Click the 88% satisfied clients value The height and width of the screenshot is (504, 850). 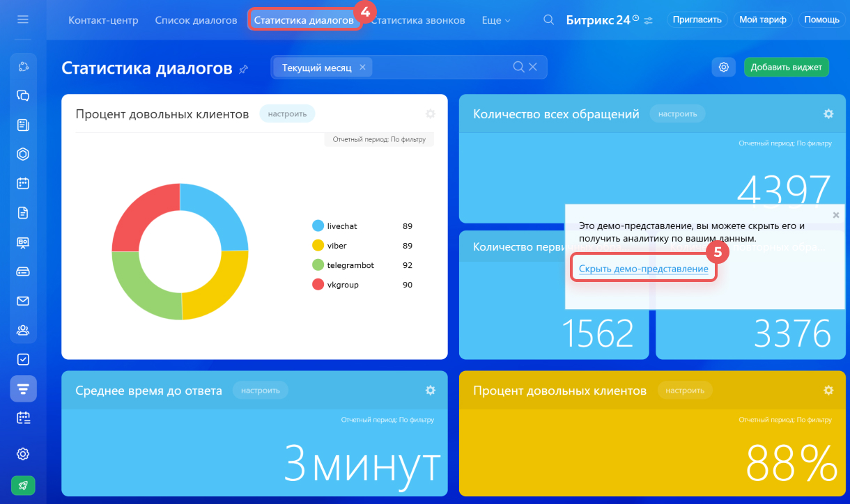pos(792,463)
